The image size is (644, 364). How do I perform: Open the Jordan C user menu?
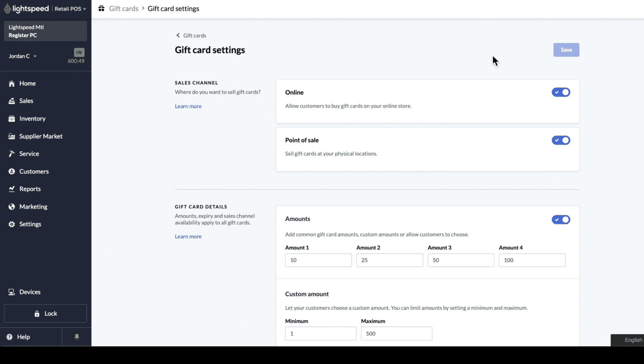(23, 56)
